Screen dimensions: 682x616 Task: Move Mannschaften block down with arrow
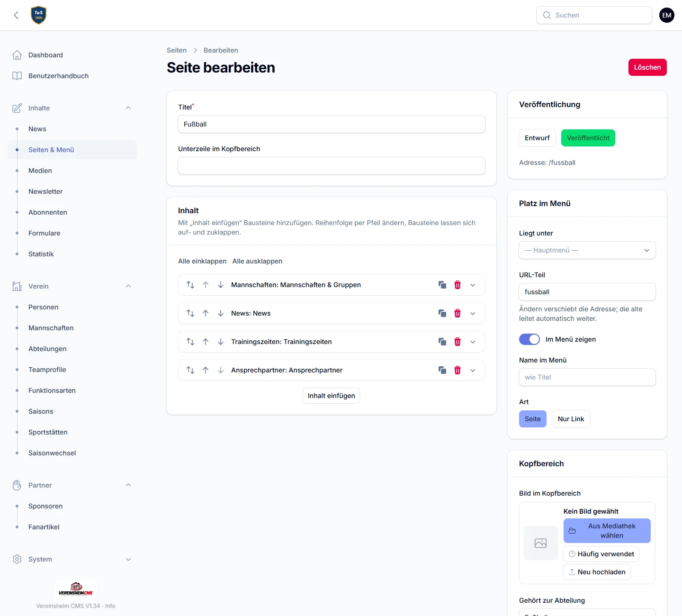(x=221, y=285)
